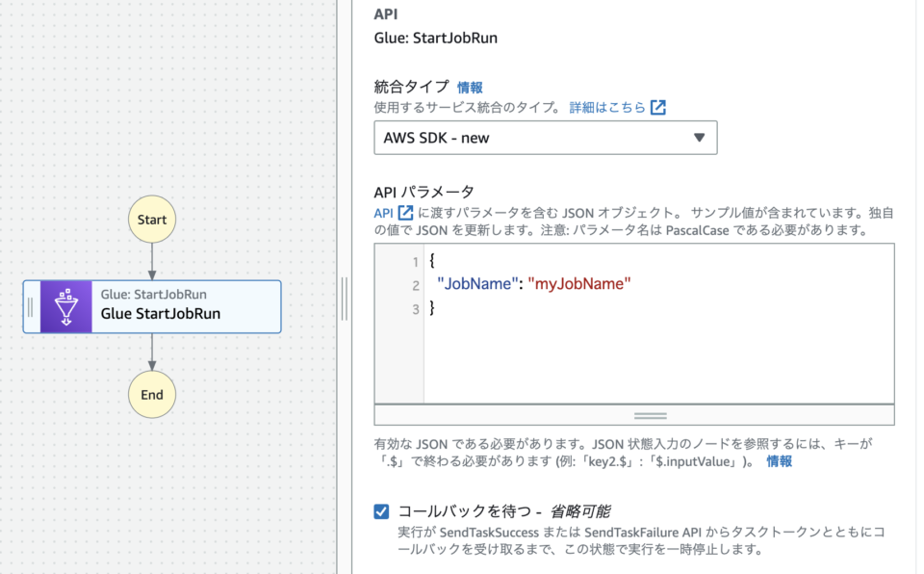924x574 pixels.
Task: Click the API link above the parameters editor
Action: coord(385,212)
